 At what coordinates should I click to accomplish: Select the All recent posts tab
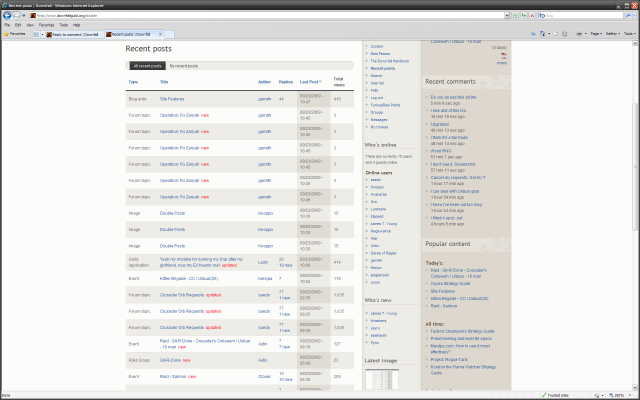pyautogui.click(x=148, y=66)
